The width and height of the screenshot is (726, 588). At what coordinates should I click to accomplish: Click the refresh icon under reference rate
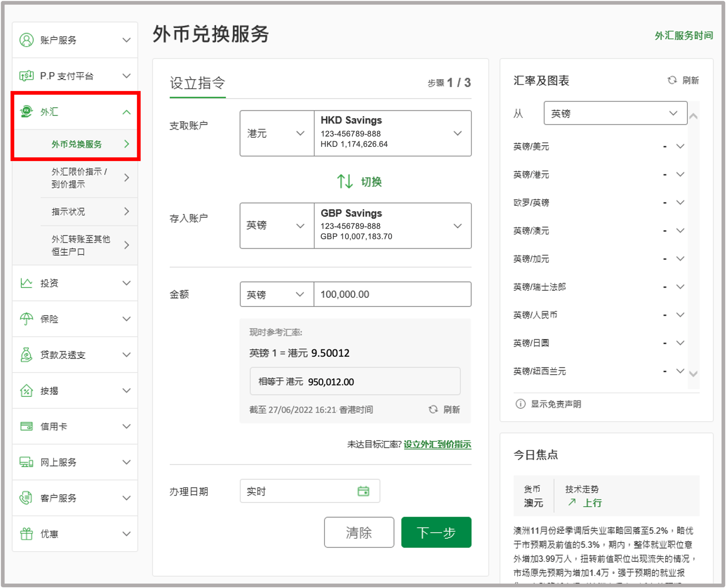[433, 409]
